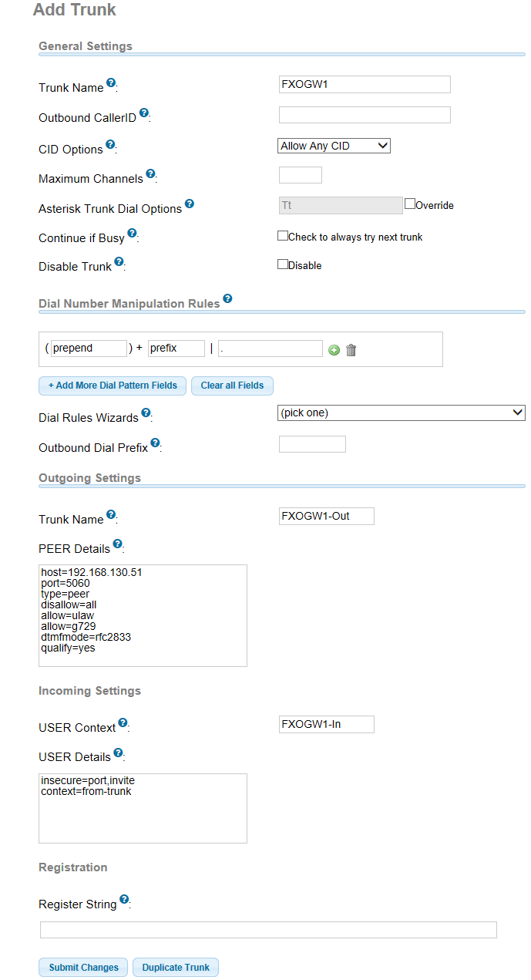Click the help icon for Dial Number Manipulation Rules
Image resolution: width=531 pixels, height=980 pixels.
[x=227, y=299]
